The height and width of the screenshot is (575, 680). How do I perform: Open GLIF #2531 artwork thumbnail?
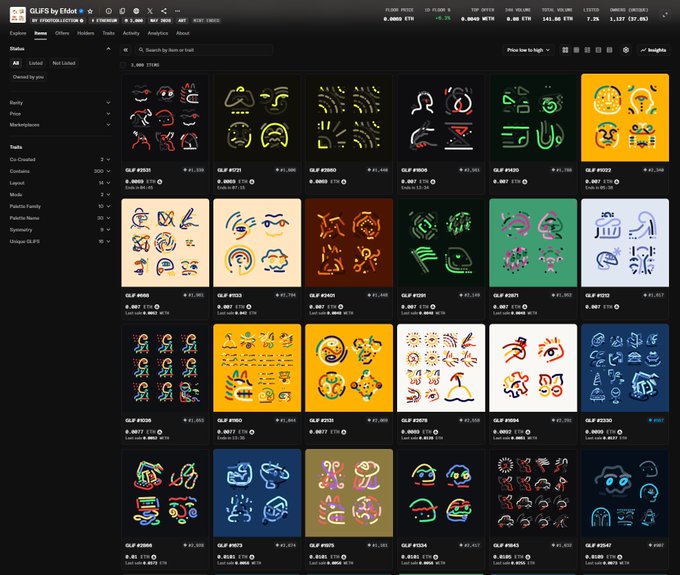tap(165, 118)
